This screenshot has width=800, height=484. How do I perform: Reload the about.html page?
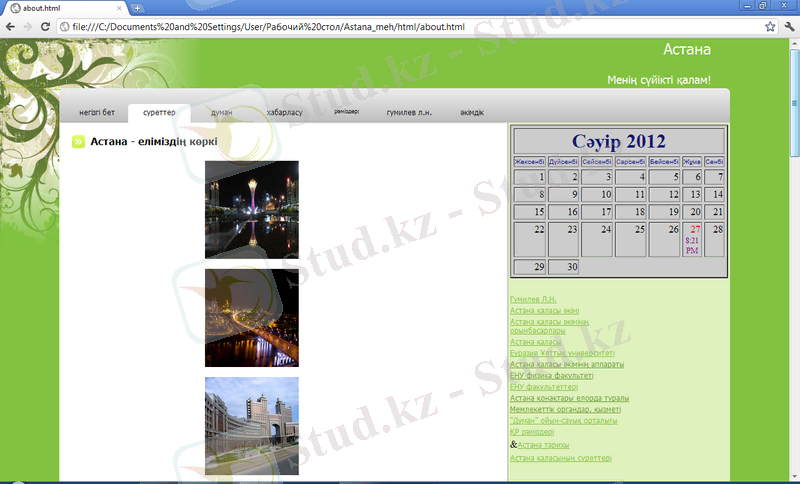45,27
